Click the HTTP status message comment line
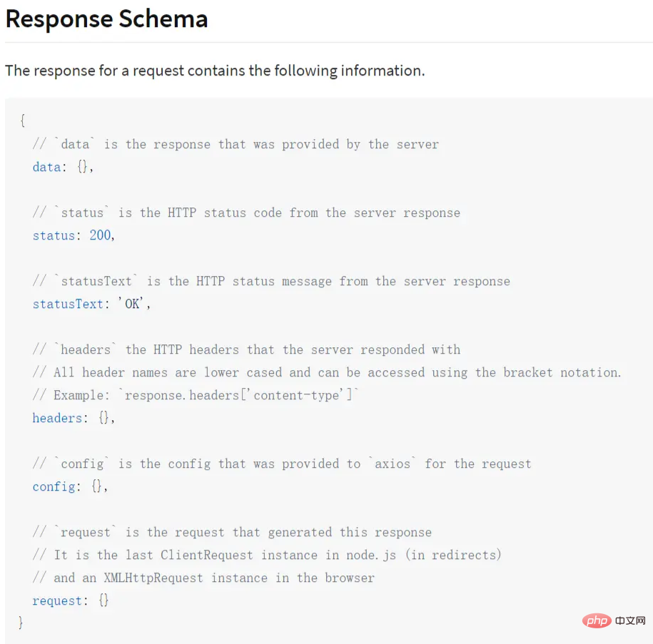653x644 pixels. tap(271, 281)
